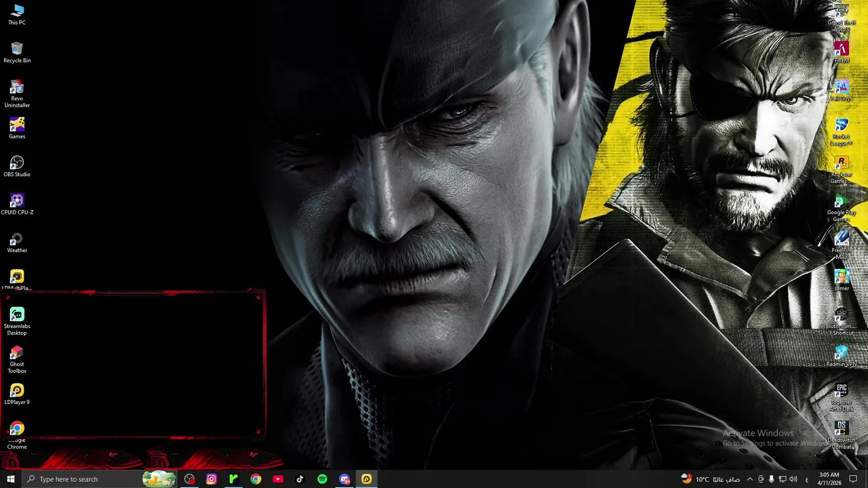Viewport: 868px width, 488px height.
Task: Open Chrome from the taskbar
Action: pos(256,479)
